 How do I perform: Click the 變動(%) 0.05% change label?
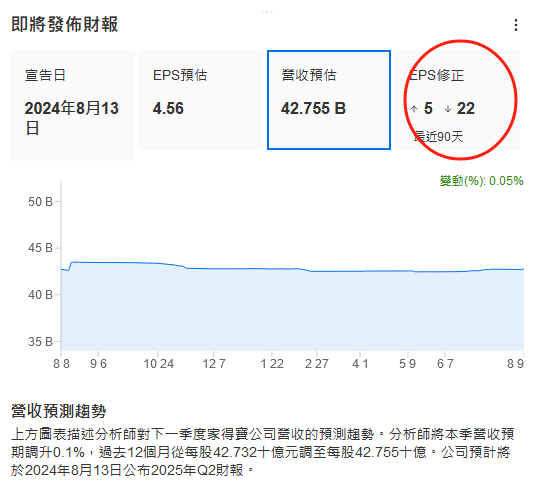click(x=481, y=180)
